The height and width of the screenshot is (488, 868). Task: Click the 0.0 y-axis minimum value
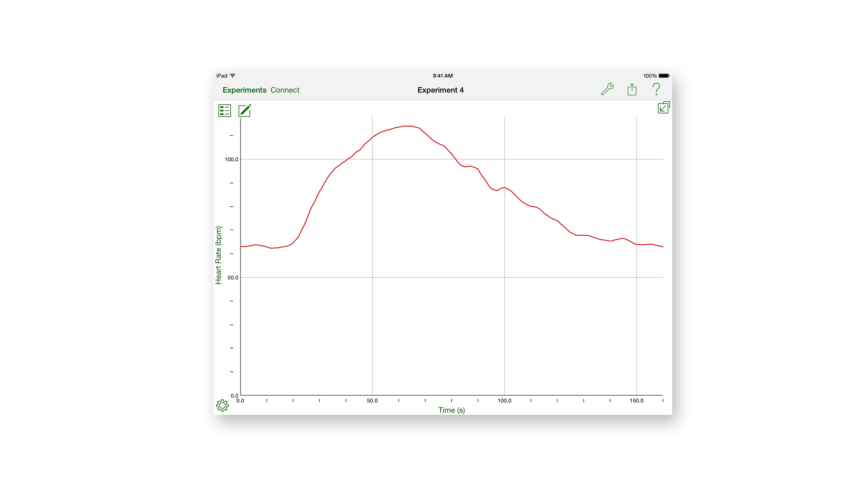pyautogui.click(x=234, y=395)
